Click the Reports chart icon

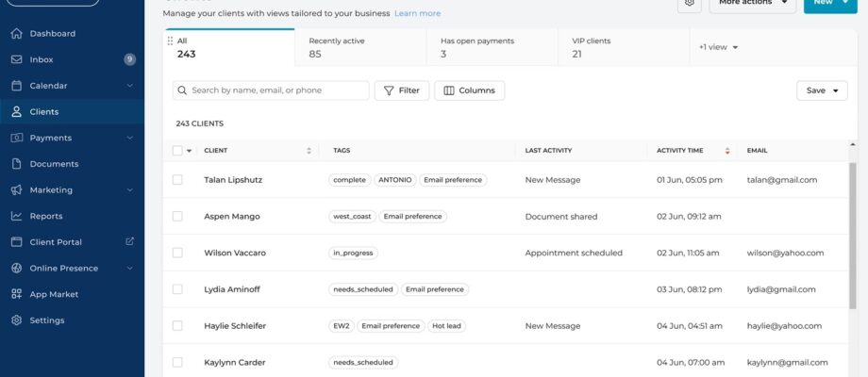point(17,216)
